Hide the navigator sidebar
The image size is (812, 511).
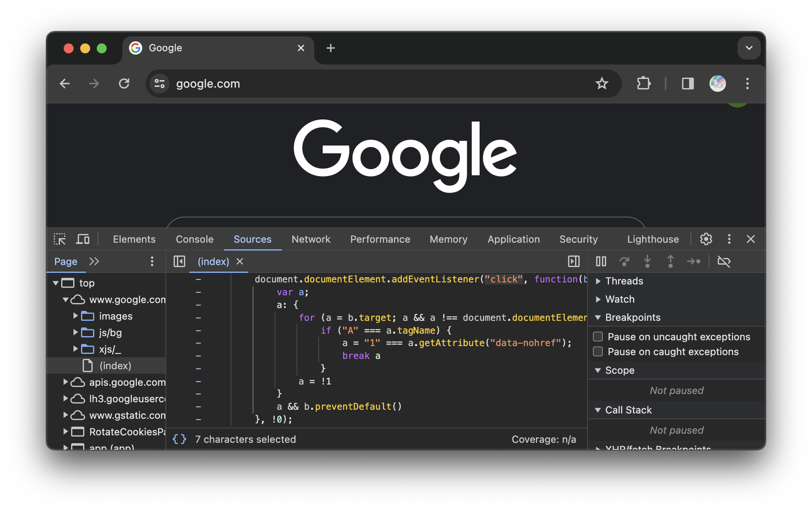coord(179,261)
